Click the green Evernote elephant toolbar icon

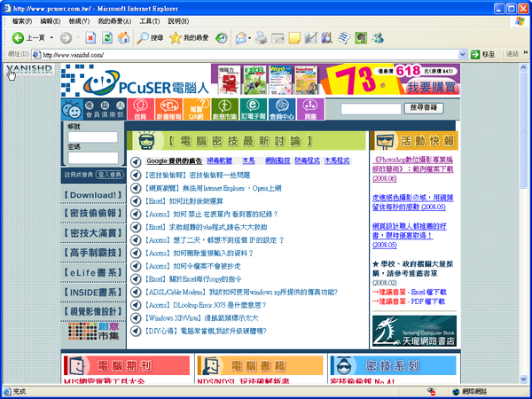tap(361, 37)
